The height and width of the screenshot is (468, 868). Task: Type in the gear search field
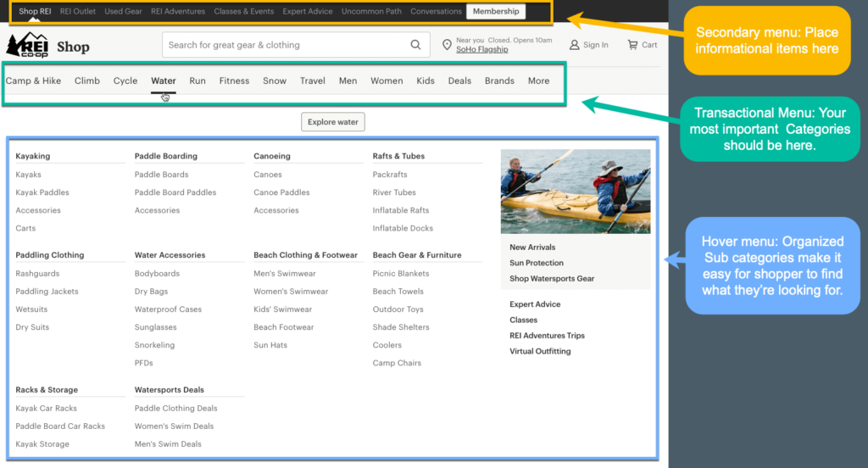click(284, 45)
